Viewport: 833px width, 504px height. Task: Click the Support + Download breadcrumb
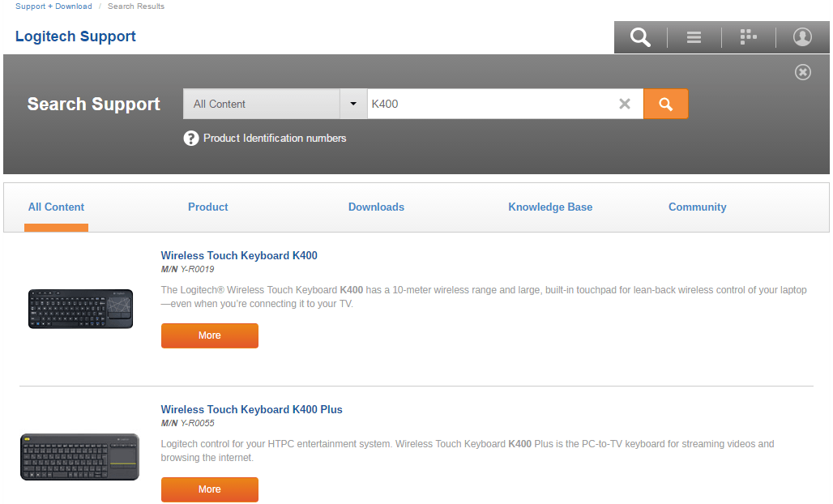[53, 6]
